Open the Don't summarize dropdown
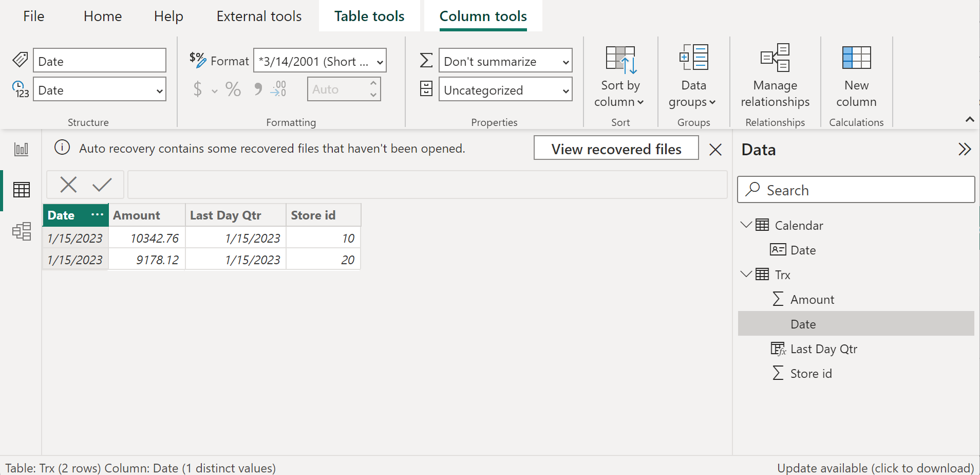This screenshot has height=475, width=980. pyautogui.click(x=505, y=61)
